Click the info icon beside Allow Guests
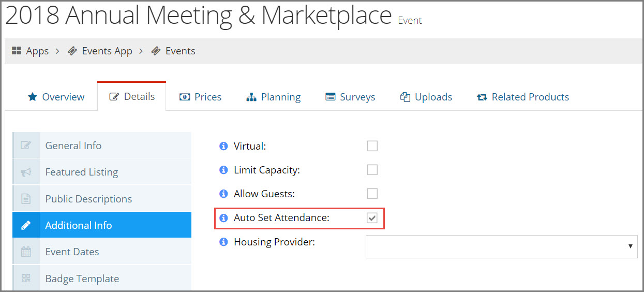This screenshot has height=292, width=644. pyautogui.click(x=223, y=194)
